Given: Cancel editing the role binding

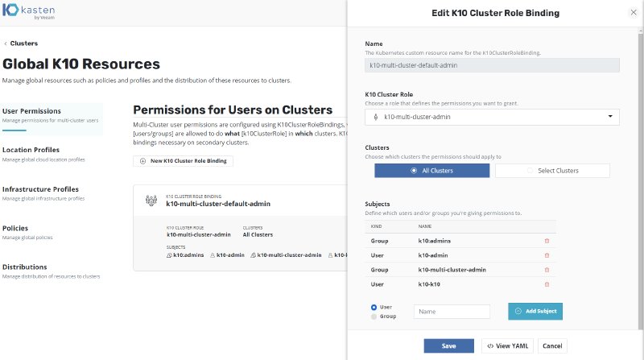Looking at the screenshot, I should pos(552,346).
